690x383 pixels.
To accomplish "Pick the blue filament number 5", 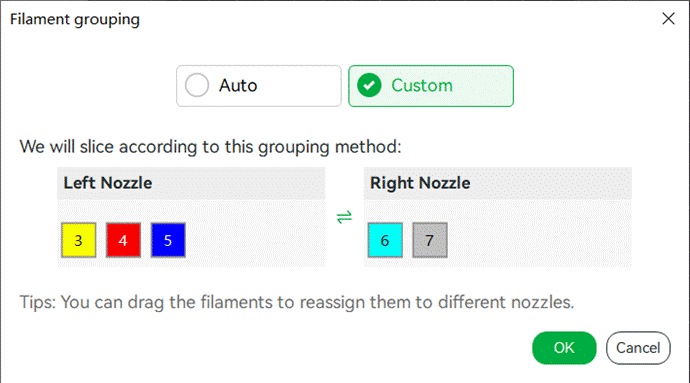I will [168, 240].
